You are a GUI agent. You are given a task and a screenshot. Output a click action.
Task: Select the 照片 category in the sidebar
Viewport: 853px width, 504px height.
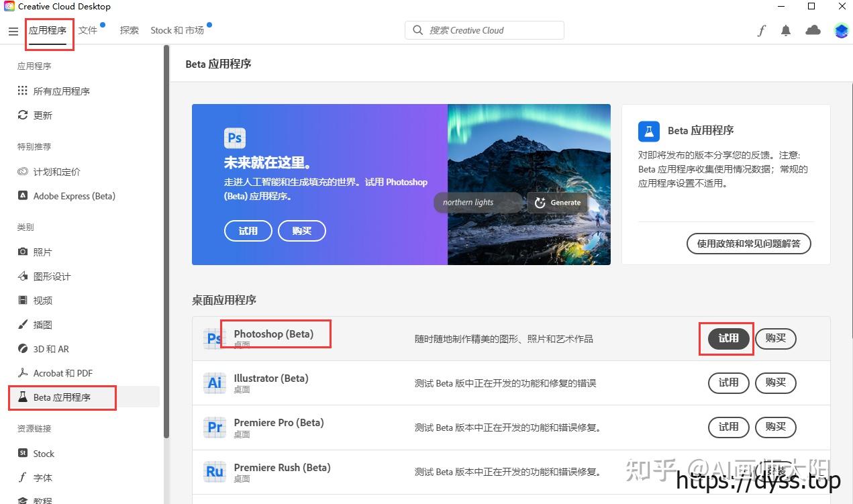[42, 252]
